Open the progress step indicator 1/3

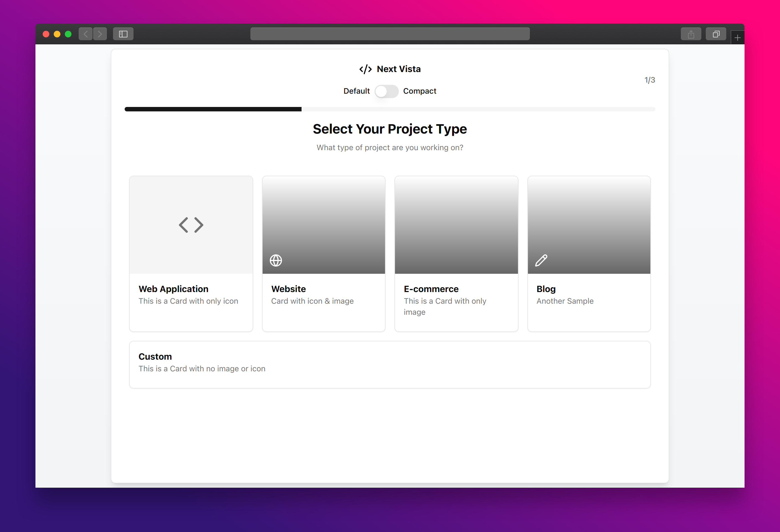tap(650, 80)
